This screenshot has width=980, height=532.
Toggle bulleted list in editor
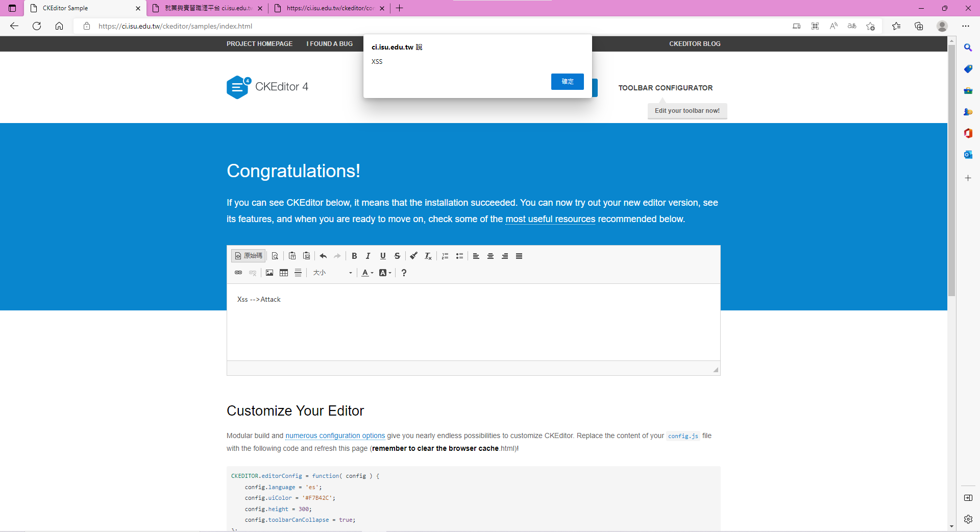(x=459, y=256)
